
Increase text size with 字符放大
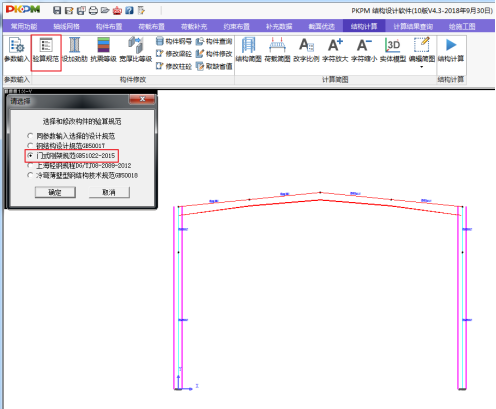coord(335,50)
